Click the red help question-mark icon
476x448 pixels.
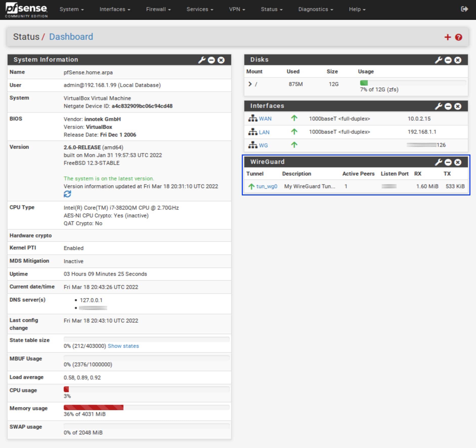point(459,37)
